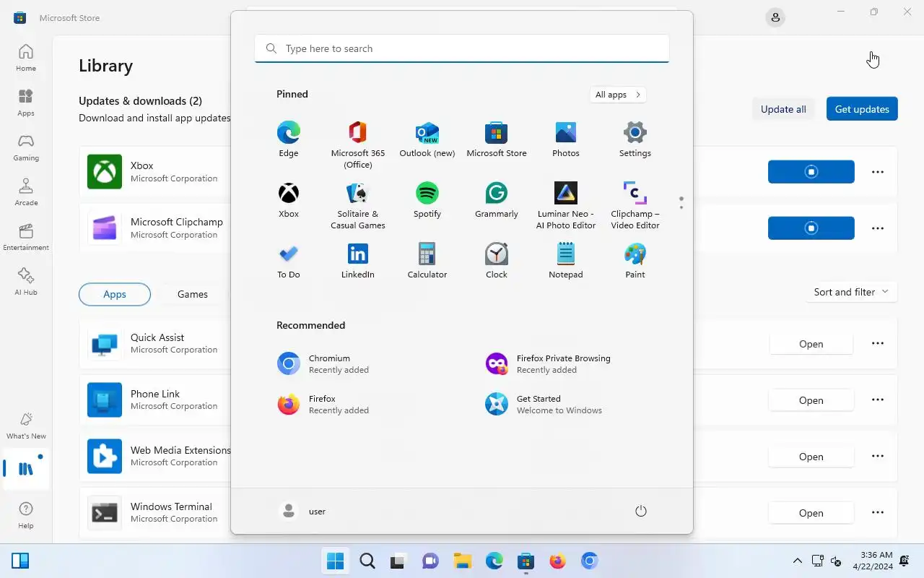Click the Start menu power button
Image resolution: width=924 pixels, height=578 pixels.
(641, 511)
